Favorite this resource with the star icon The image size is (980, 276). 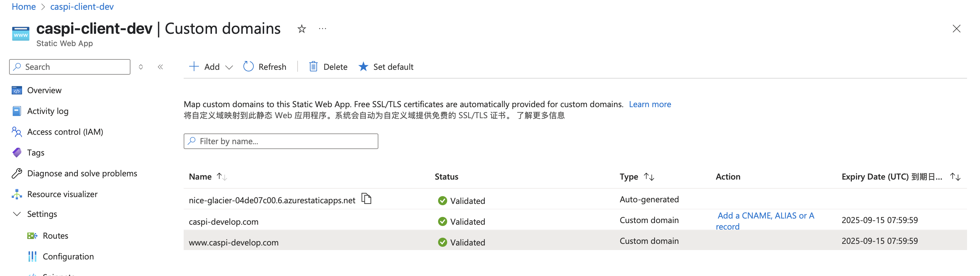tap(301, 29)
